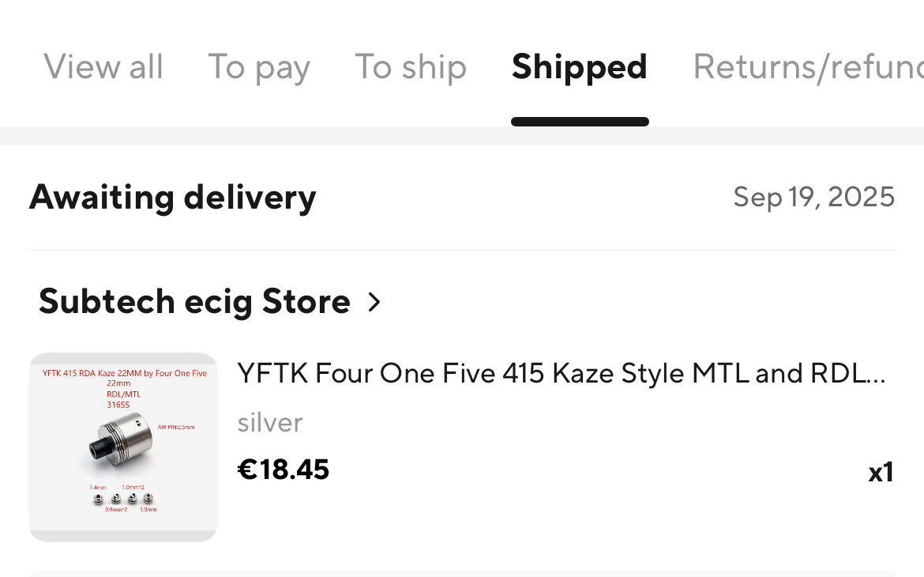The image size is (924, 577).
Task: Go to the Returns/refunds tab
Action: coord(807,67)
